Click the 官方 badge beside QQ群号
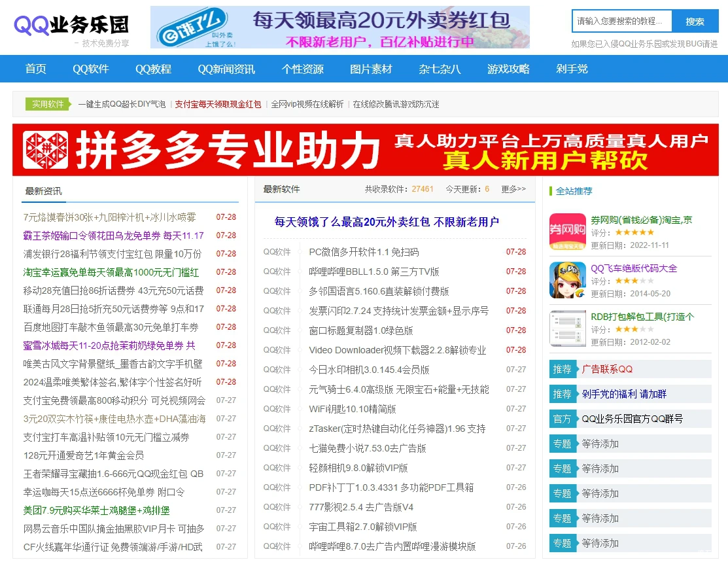The height and width of the screenshot is (562, 728). (x=563, y=419)
